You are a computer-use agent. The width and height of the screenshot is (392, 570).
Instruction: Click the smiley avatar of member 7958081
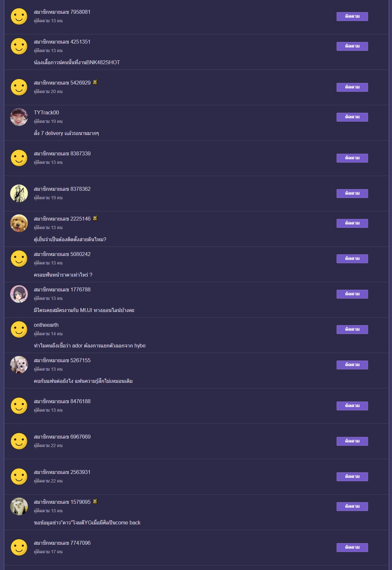click(x=19, y=16)
